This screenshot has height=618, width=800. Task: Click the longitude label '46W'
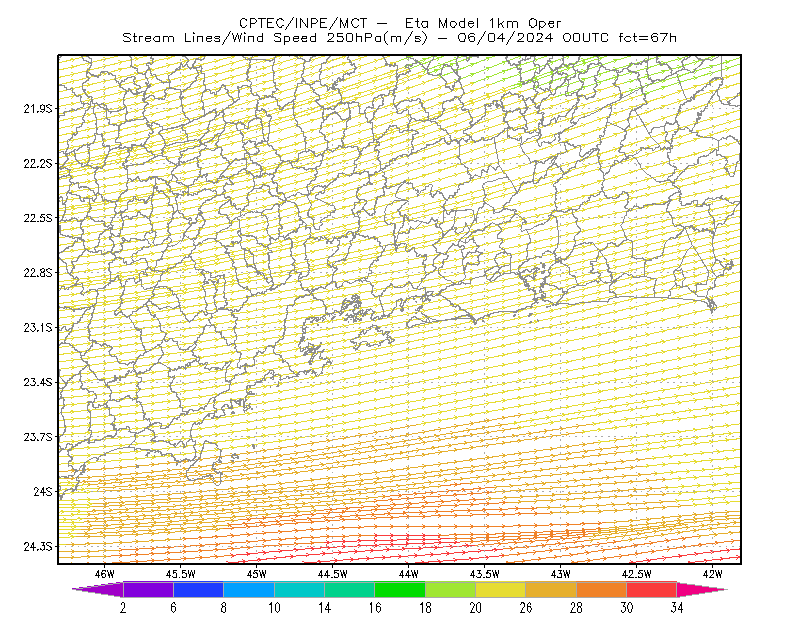[x=105, y=574]
